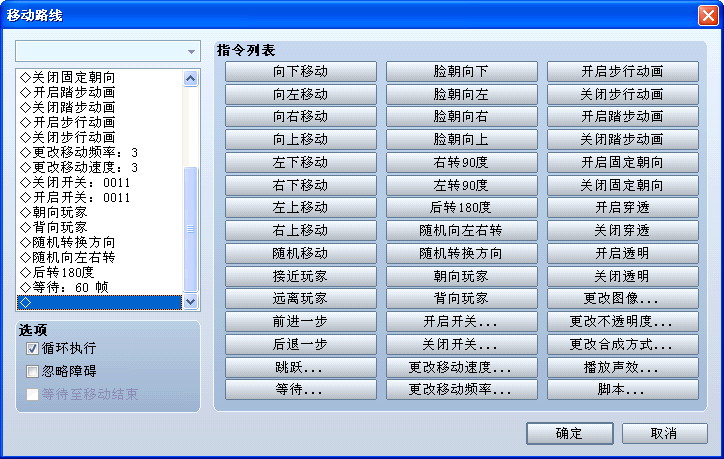Add the 向上移动 command
The image size is (724, 459).
coord(301,139)
